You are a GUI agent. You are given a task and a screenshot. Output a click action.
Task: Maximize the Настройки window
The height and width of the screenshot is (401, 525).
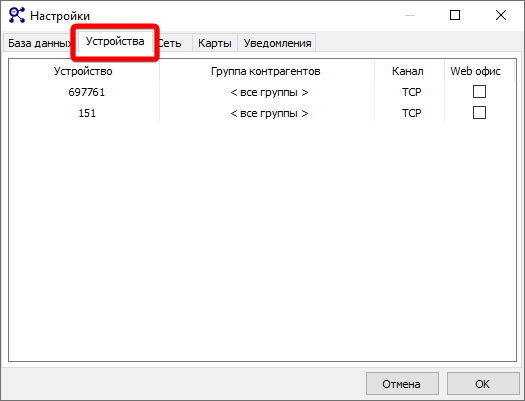[x=455, y=15]
